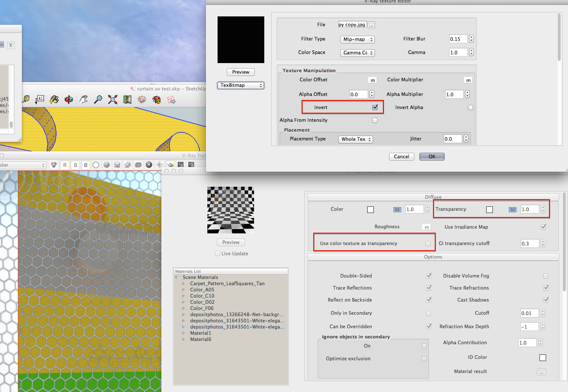Open the Transparency color swatch
Screen dimensions: 568x392
(x=490, y=209)
